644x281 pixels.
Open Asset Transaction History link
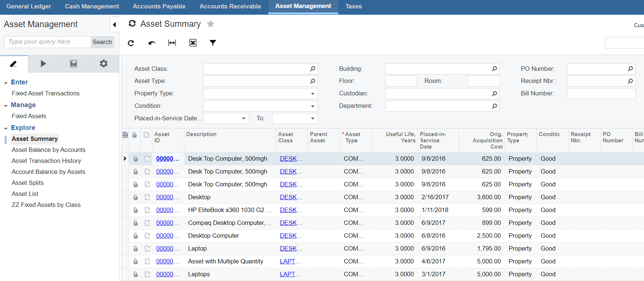coord(46,161)
